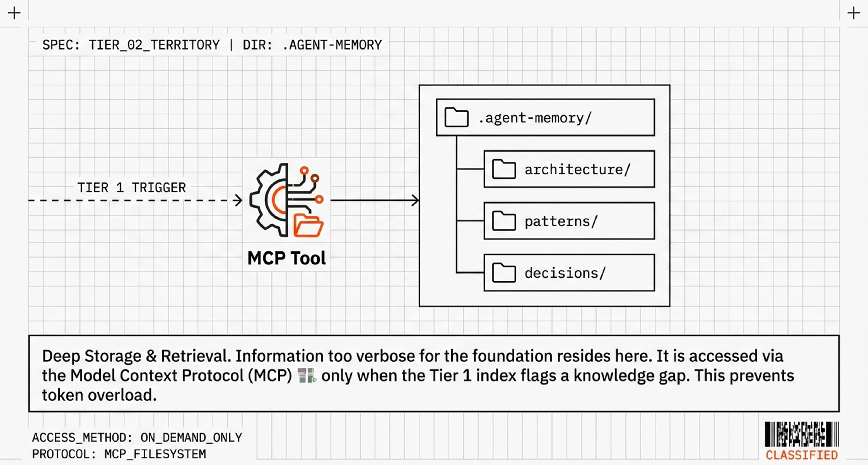This screenshot has width=868, height=465.
Task: Click the arrowhead pointing to directory box
Action: 416,201
